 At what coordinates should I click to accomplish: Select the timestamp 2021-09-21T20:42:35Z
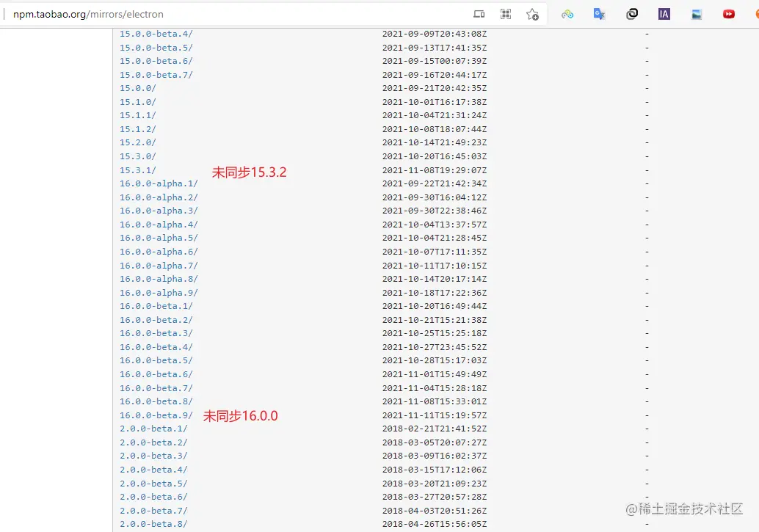435,88
